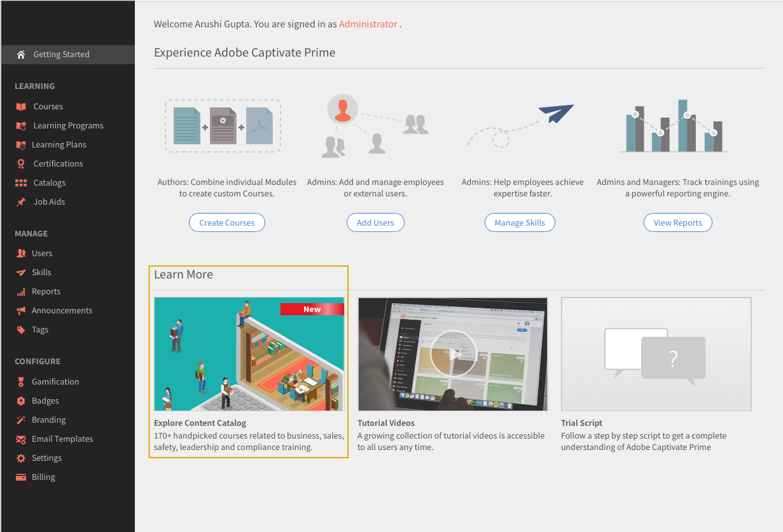Click the Job Aids pin icon
783x532 pixels.
[21, 202]
